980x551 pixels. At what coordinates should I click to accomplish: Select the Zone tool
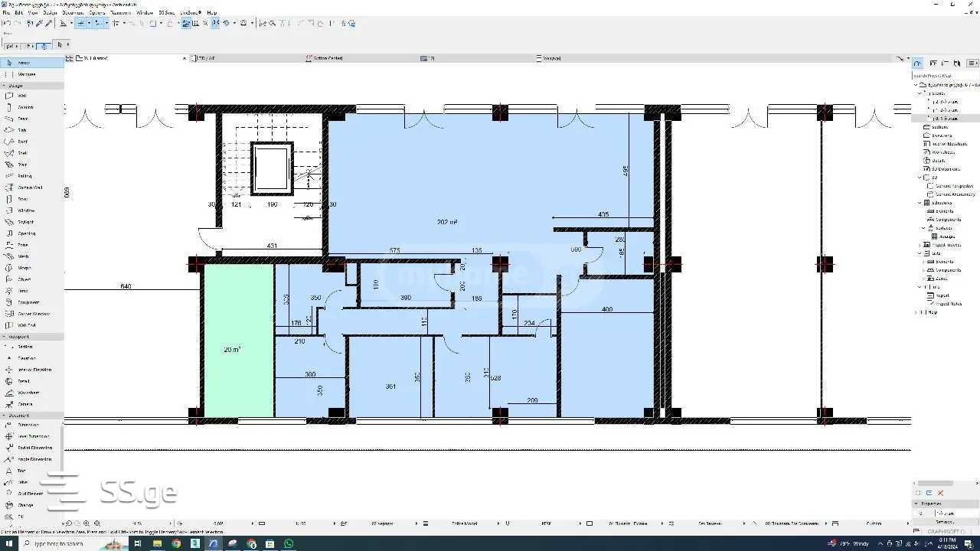point(23,245)
